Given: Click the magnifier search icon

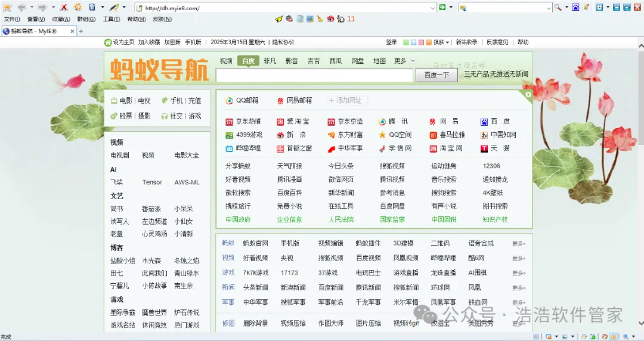Looking at the screenshot, I should tap(558, 7).
